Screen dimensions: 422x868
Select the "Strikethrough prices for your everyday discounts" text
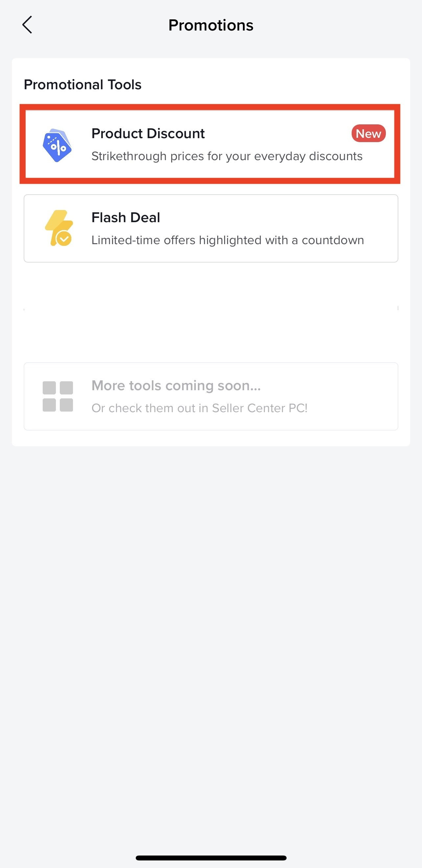(x=227, y=156)
